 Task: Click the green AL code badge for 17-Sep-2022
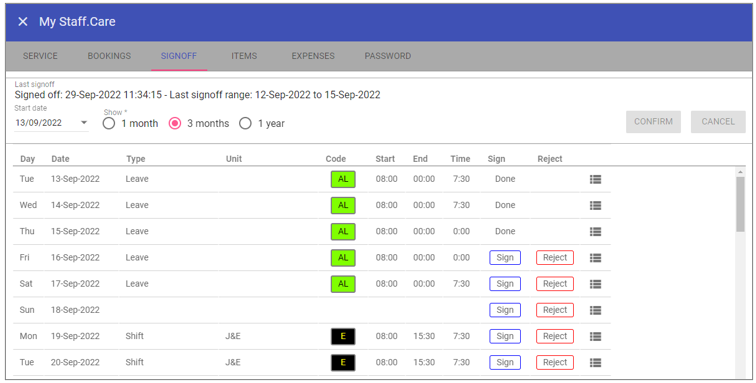pos(343,284)
